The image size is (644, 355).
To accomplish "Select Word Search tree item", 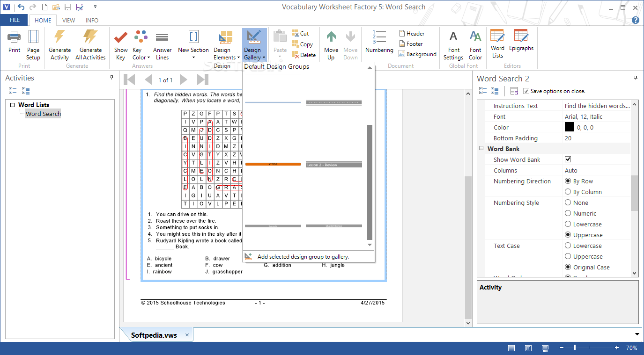I will (43, 114).
